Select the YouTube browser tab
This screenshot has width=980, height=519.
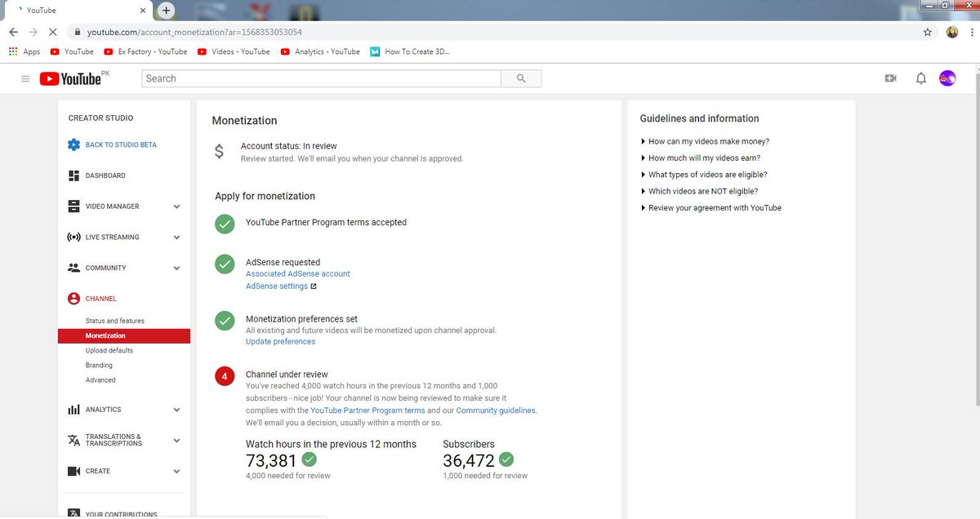[x=80, y=11]
